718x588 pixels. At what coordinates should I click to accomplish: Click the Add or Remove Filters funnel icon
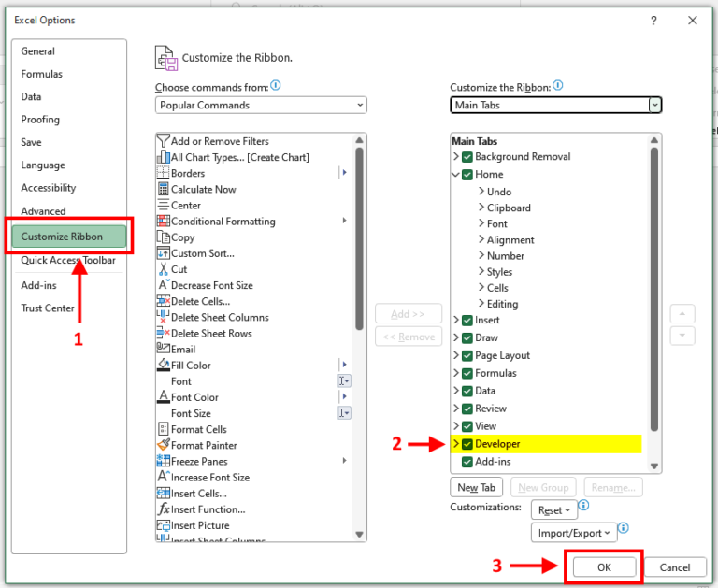click(164, 141)
